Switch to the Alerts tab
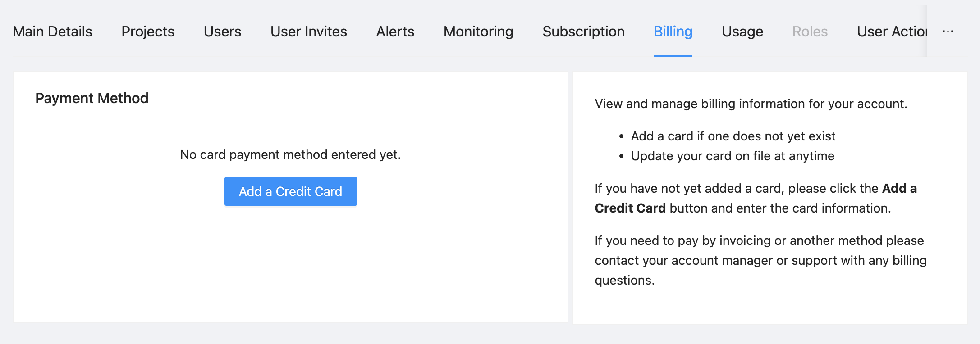 [395, 31]
